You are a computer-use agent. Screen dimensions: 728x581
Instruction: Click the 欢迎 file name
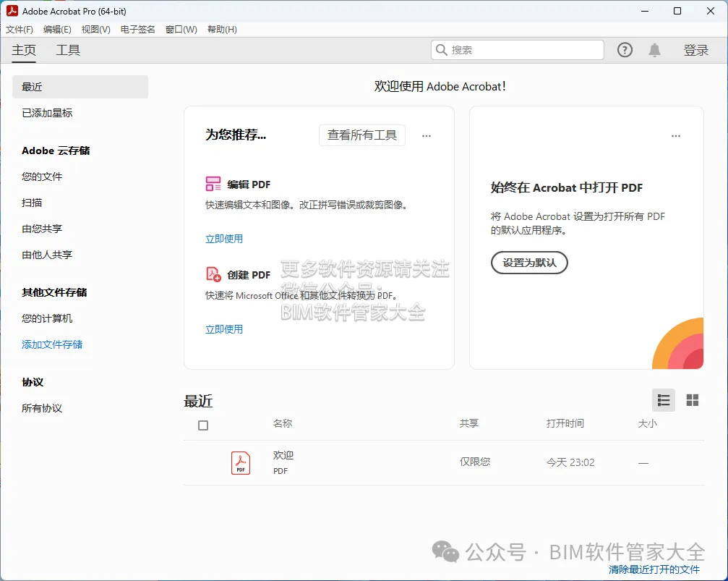tap(283, 455)
